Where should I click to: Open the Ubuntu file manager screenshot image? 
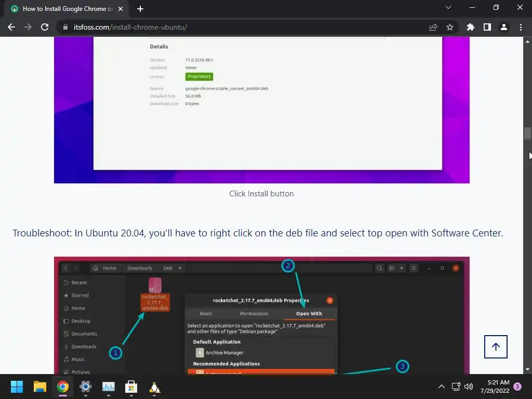point(262,315)
